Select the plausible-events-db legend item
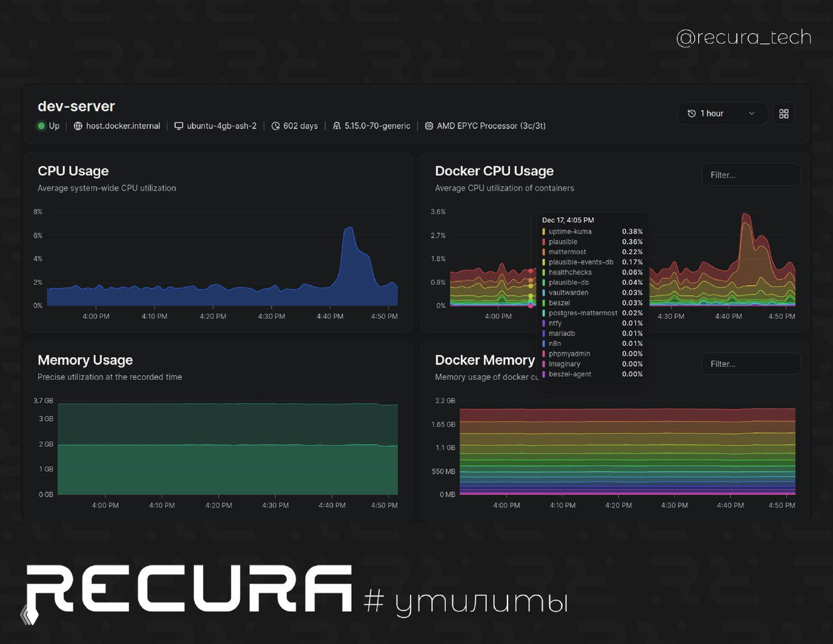This screenshot has width=833, height=644. click(580, 262)
